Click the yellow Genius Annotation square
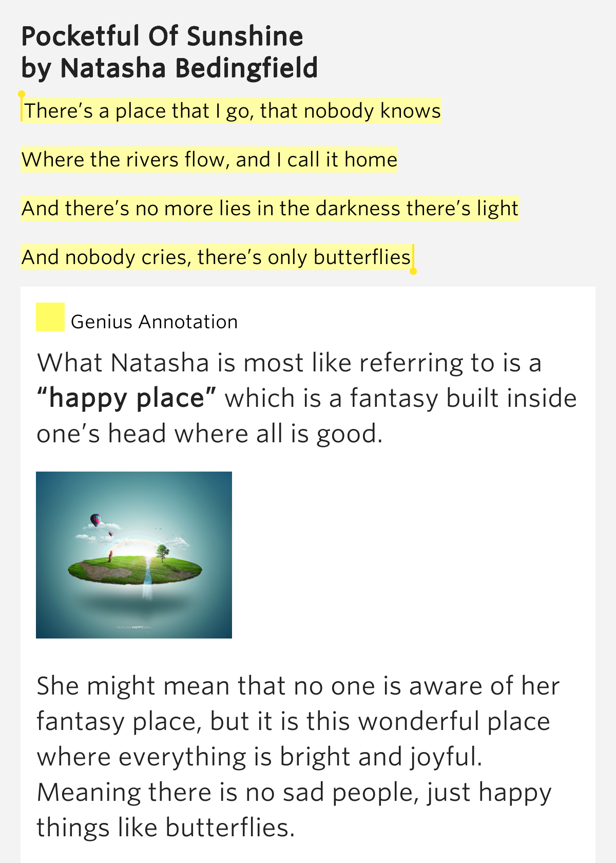Image resolution: width=616 pixels, height=863 pixels. 50,317
